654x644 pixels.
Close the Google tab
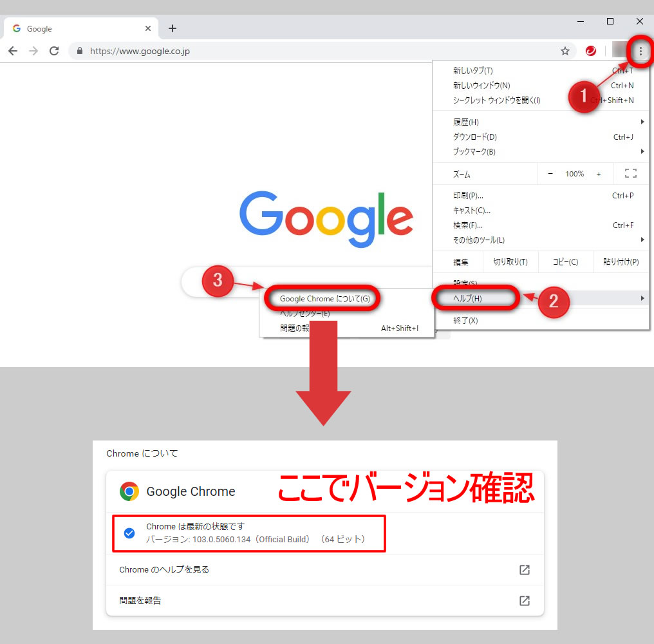(148, 28)
